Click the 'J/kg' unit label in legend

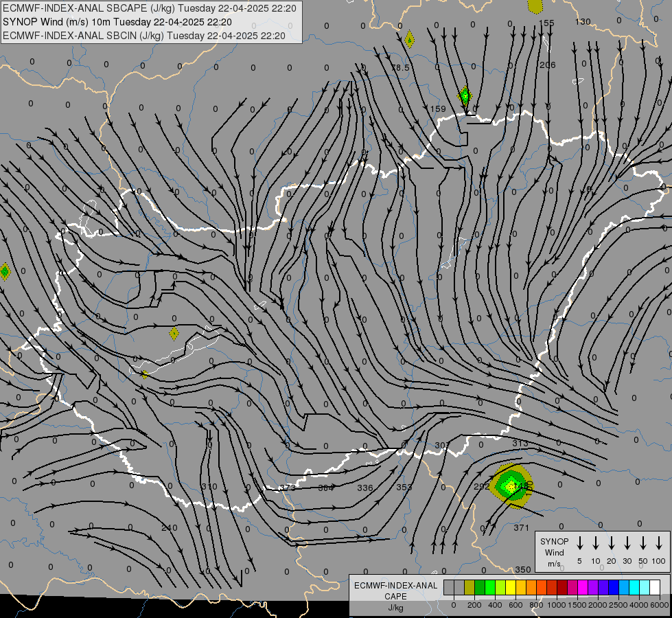point(395,608)
